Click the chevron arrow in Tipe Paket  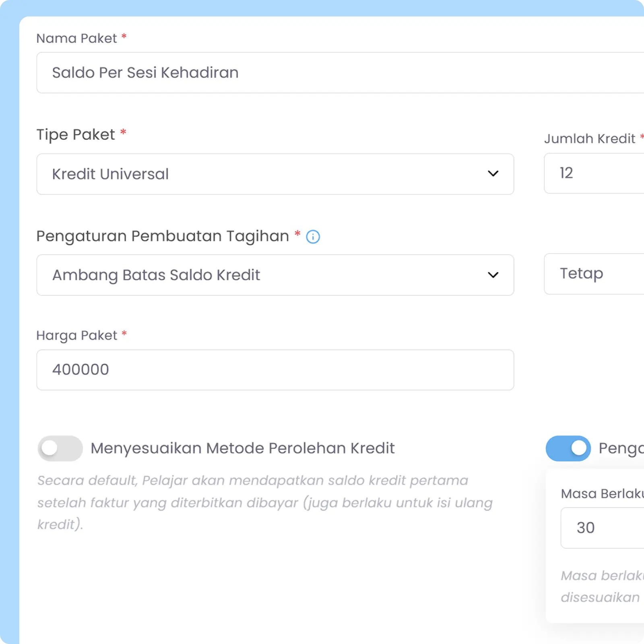[493, 173]
